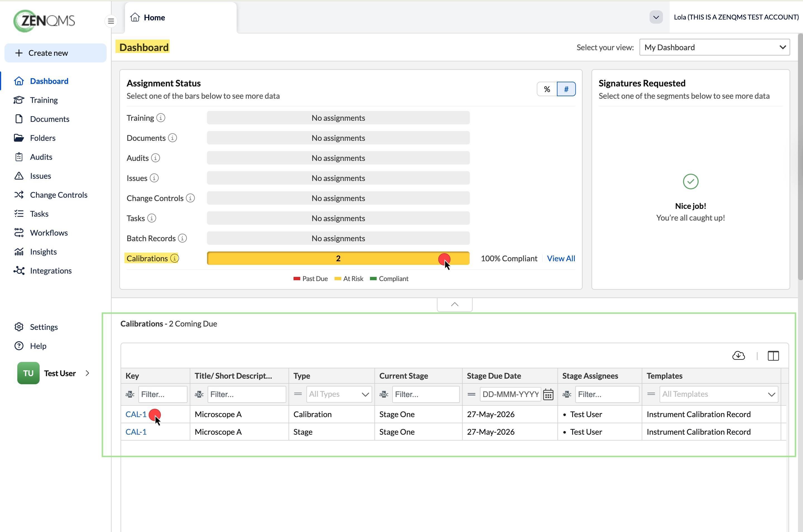Click the Stage Due Date equals operator icon

(471, 394)
